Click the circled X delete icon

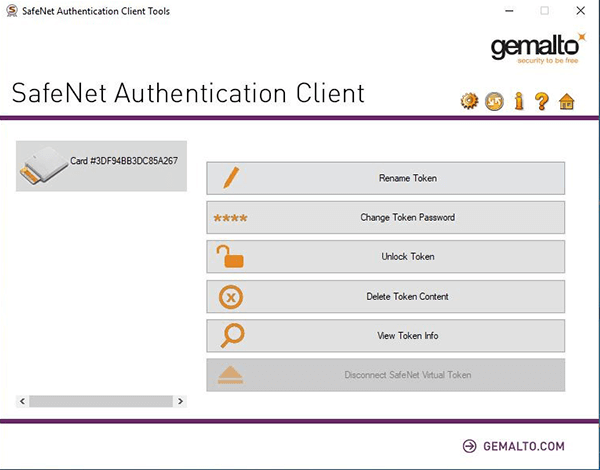231,297
